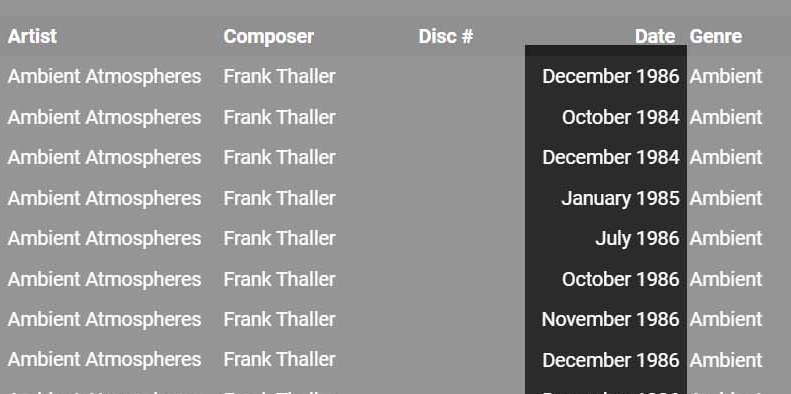This screenshot has height=394, width=791.
Task: Click the Ambient genre in July 1986 row
Action: (725, 238)
